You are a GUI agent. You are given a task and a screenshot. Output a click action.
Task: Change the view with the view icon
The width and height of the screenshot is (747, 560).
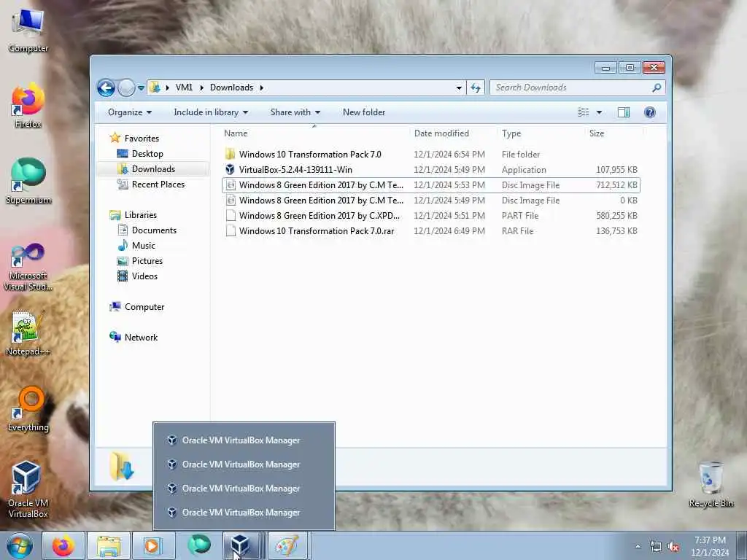[x=584, y=112]
